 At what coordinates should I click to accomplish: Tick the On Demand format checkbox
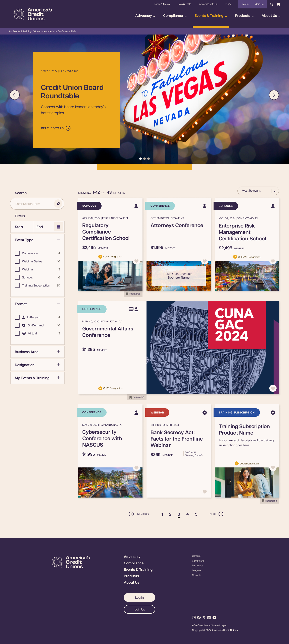coord(17,325)
